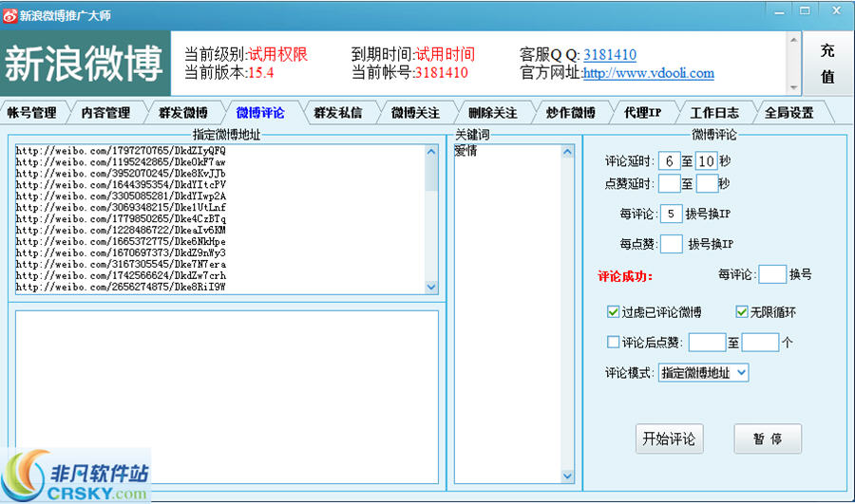Image resolution: width=855 pixels, height=504 pixels.
Task: Close the 新浪微博推广大师 window
Action: pyautogui.click(x=836, y=10)
